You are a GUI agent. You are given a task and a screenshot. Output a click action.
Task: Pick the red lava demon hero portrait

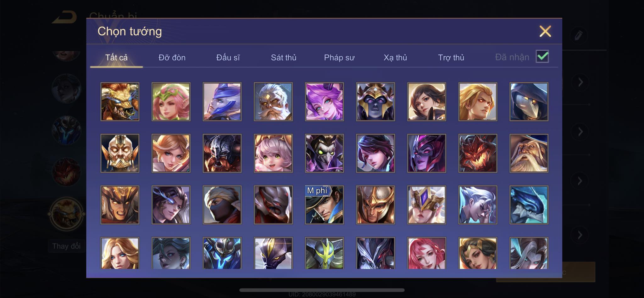tap(478, 153)
